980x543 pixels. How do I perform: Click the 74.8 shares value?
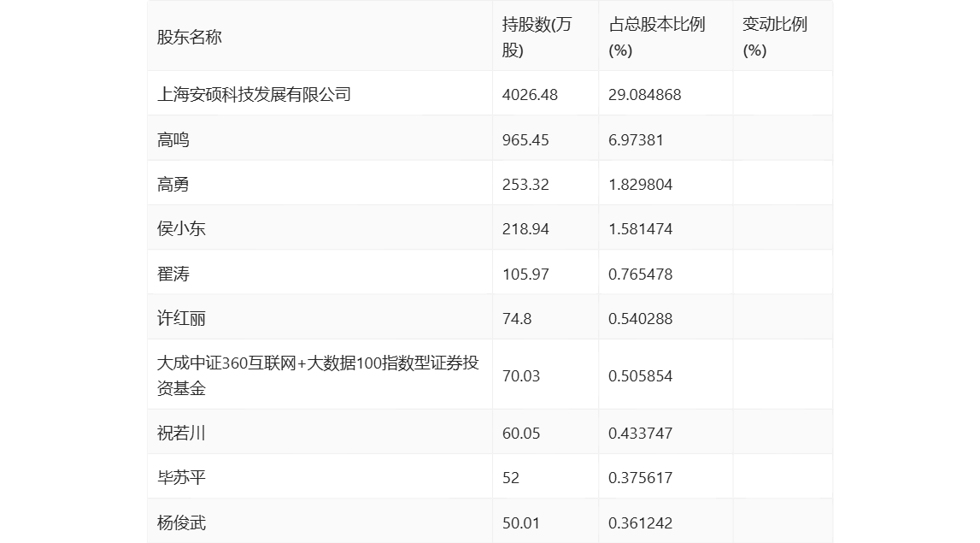[x=517, y=318]
